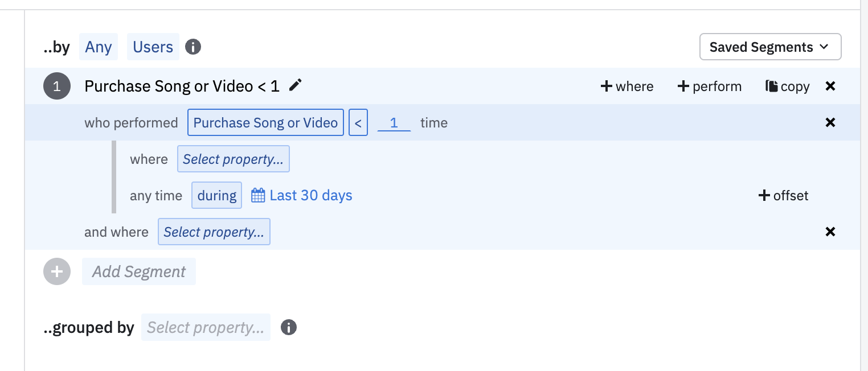
Task: Open calendar icon for Last 30 days
Action: click(x=258, y=196)
